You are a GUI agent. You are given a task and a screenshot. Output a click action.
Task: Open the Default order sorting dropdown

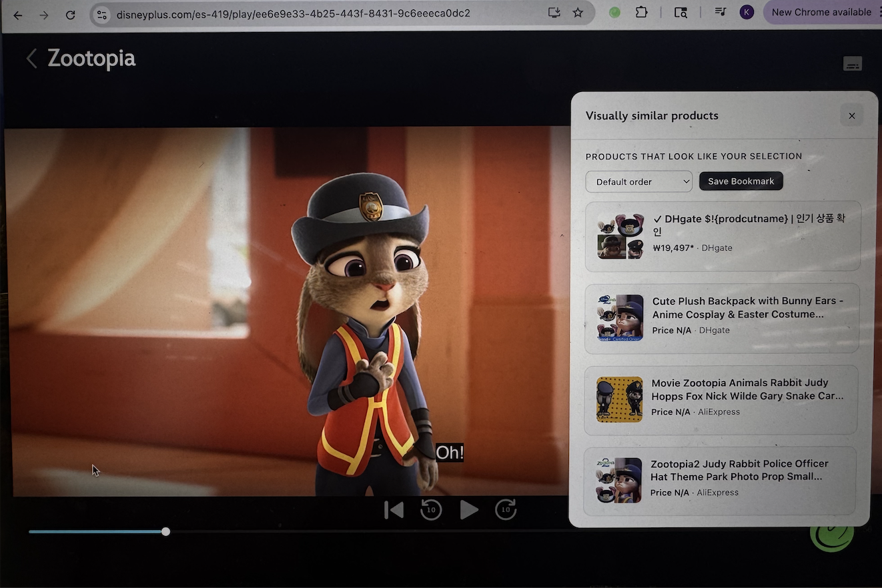[638, 181]
